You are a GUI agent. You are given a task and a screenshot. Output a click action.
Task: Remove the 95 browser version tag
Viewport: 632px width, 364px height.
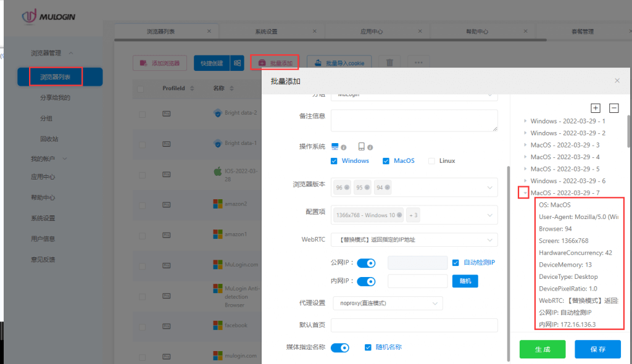coord(367,188)
